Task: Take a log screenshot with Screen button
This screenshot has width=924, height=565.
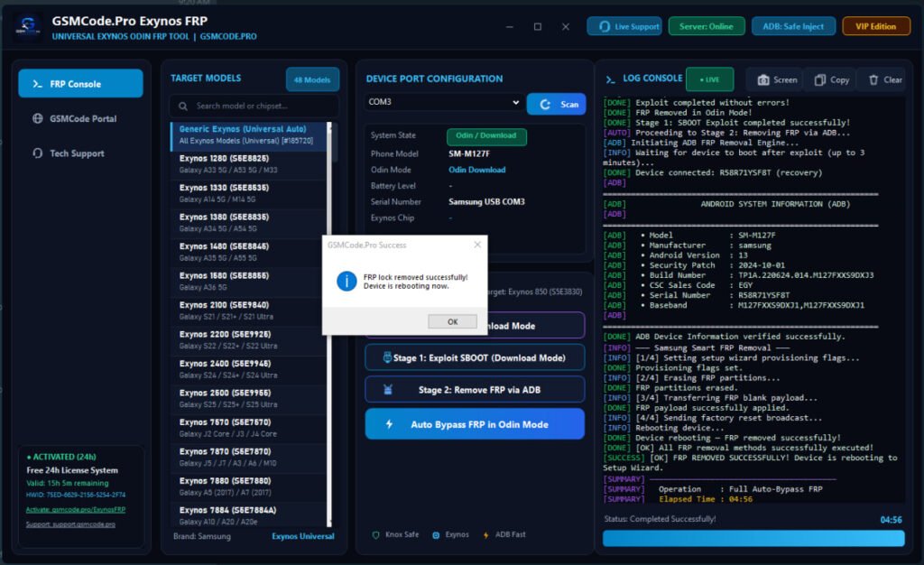Action: coord(777,79)
